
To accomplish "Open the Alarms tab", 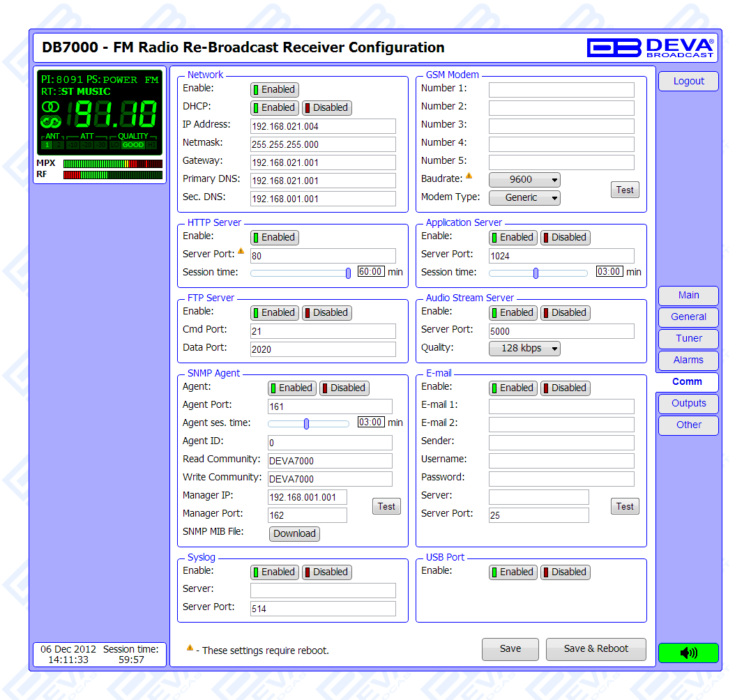I will pyautogui.click(x=688, y=360).
